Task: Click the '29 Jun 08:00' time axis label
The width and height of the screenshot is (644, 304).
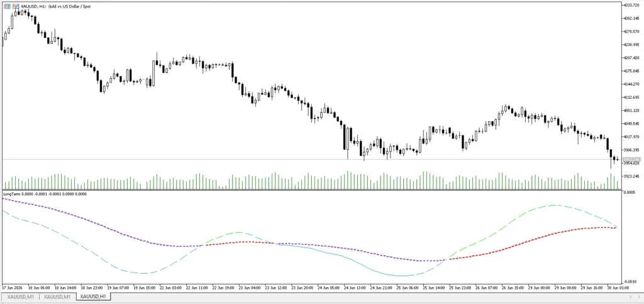Action: 565,288
